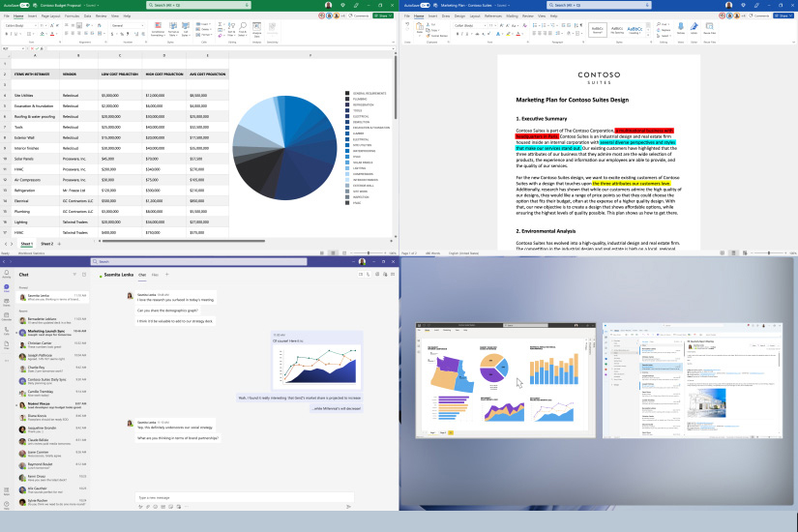Open the Word font name dropdown
The image size is (798, 532).
(485, 25)
